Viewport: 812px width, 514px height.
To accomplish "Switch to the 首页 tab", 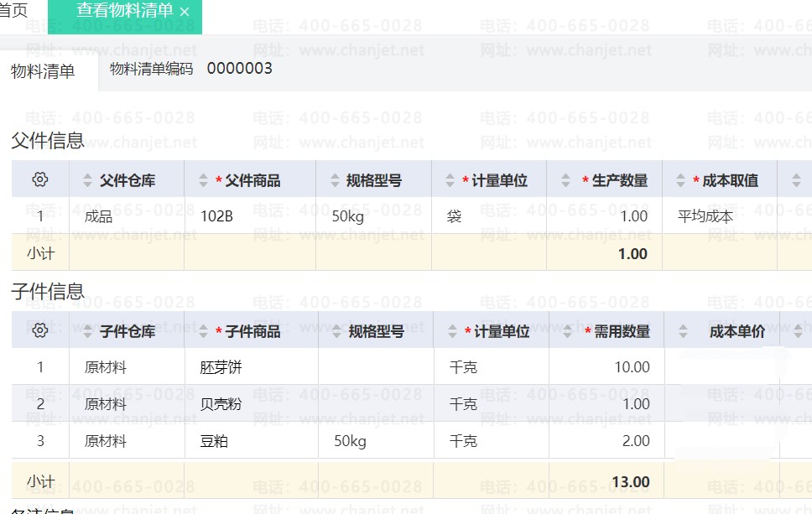I will tap(13, 10).
